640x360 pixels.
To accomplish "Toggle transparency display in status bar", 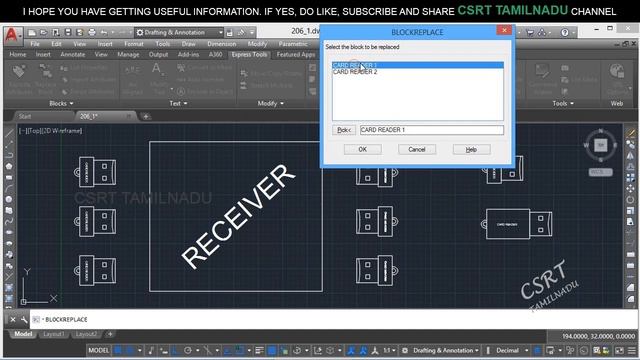I will pyautogui.click(x=272, y=350).
